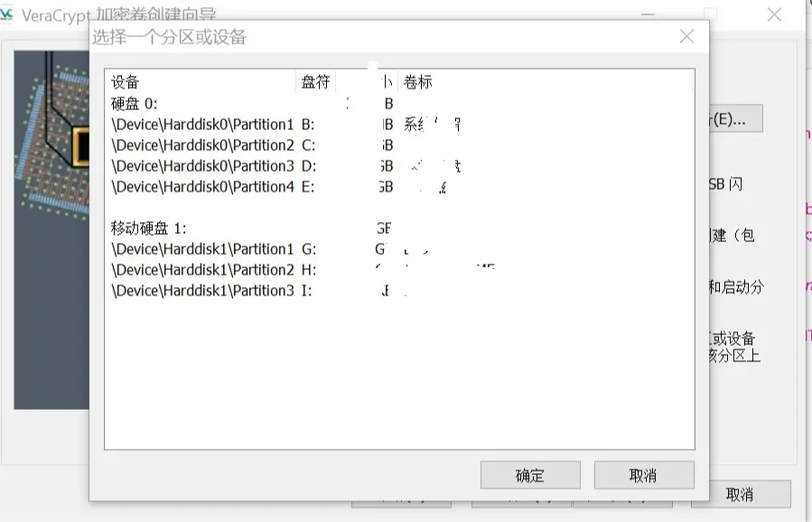Select \Device\Harddisk1\Partition3 row
This screenshot has height=522, width=812.
click(x=399, y=291)
